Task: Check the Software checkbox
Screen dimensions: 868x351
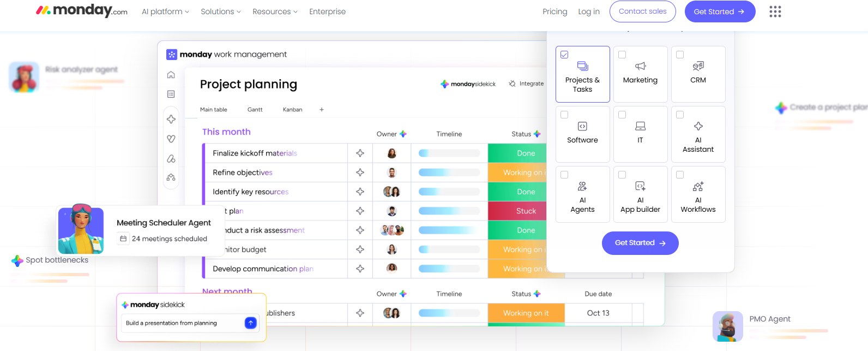Action: 564,115
